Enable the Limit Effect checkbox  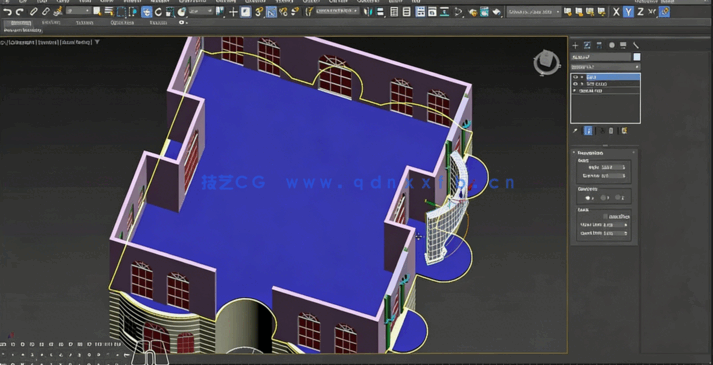(605, 216)
